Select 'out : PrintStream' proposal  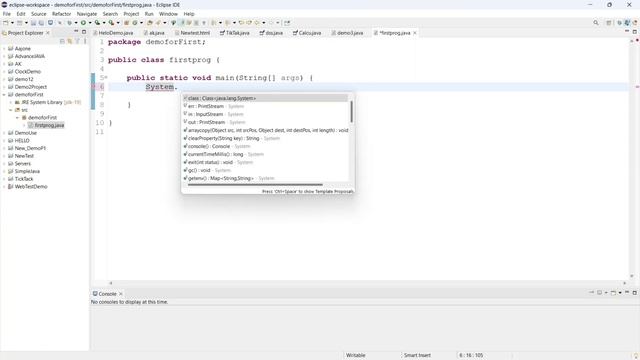[265, 122]
